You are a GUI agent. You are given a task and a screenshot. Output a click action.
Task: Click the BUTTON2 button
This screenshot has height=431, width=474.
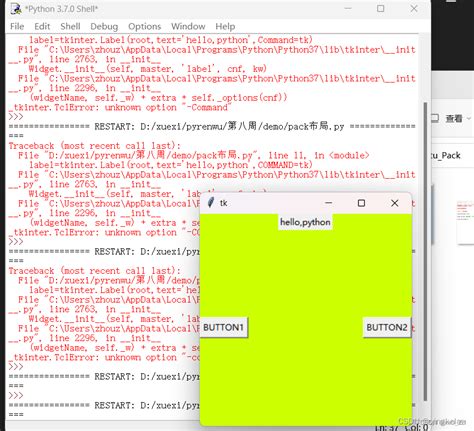tap(387, 327)
